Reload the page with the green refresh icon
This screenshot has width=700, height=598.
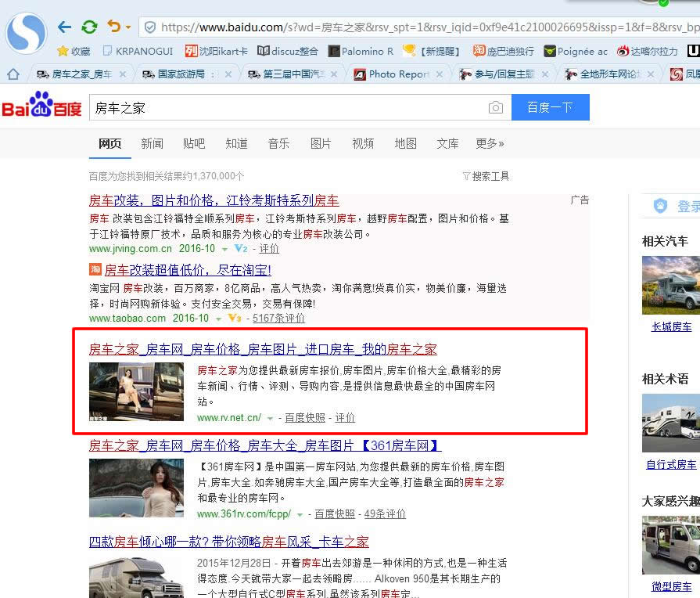[x=89, y=27]
